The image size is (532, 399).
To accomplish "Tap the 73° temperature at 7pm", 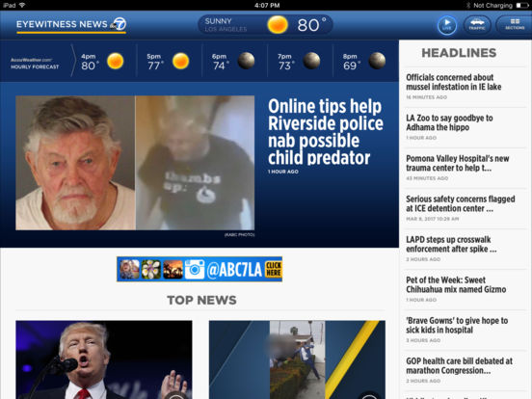I will click(285, 66).
